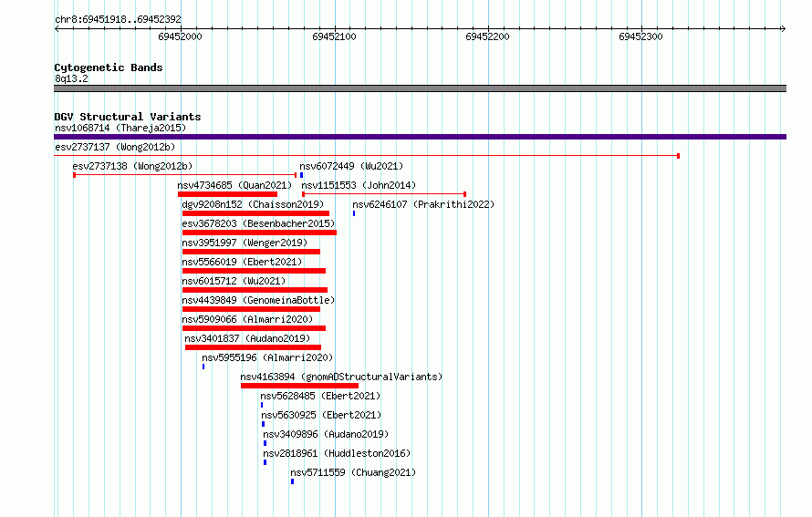Screen dimensions: 812x517
Task: Select nsv4439849 (GenomeinaBottle) label
Action: (258, 300)
